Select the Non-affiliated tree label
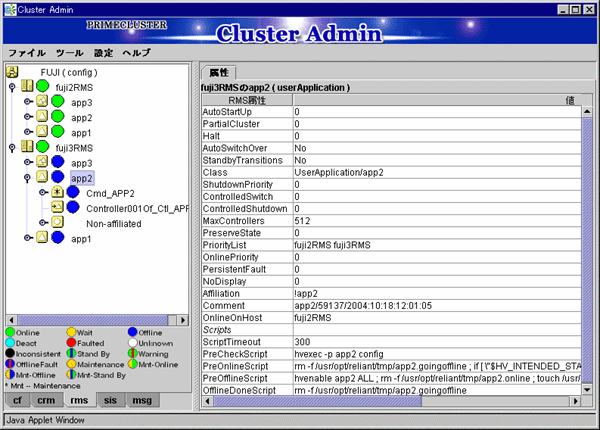This screenshot has width=600, height=430. click(x=114, y=224)
